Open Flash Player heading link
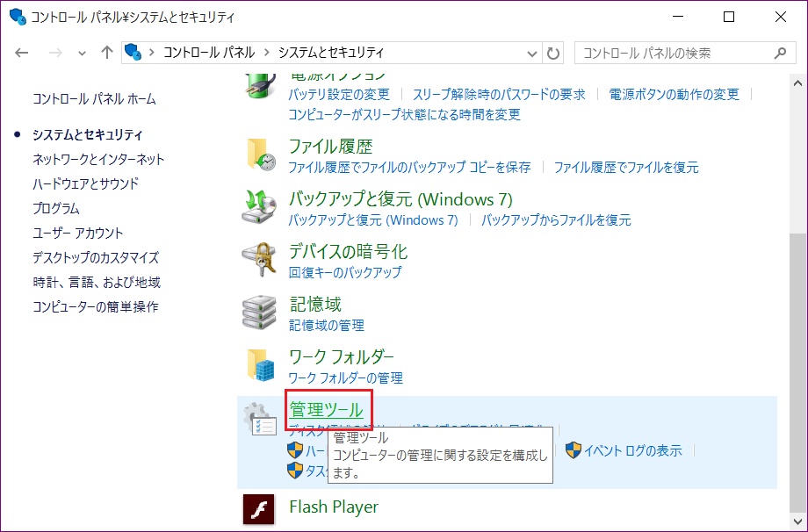Viewport: 808px width, 532px height. click(334, 507)
